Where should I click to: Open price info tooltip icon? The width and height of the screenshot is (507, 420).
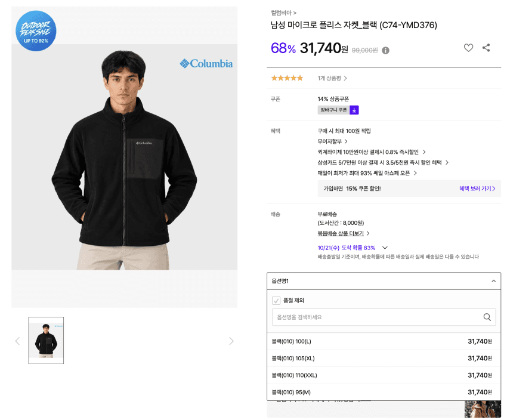[x=385, y=51]
